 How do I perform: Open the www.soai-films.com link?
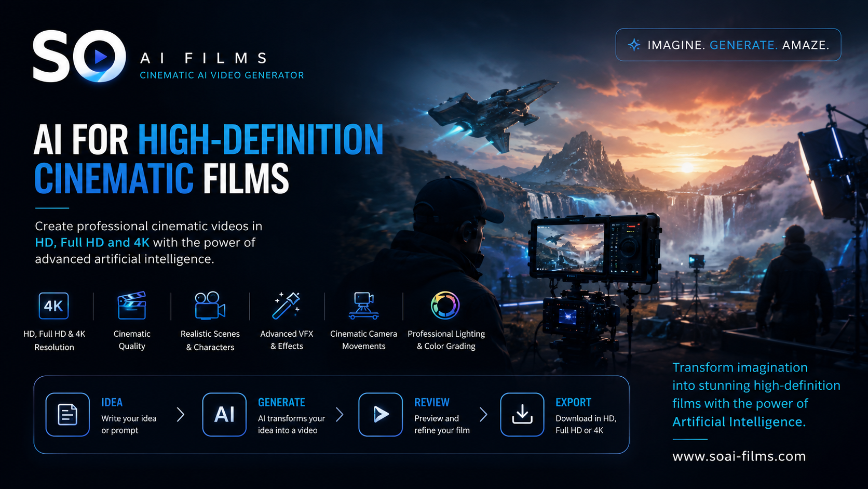pyautogui.click(x=739, y=456)
